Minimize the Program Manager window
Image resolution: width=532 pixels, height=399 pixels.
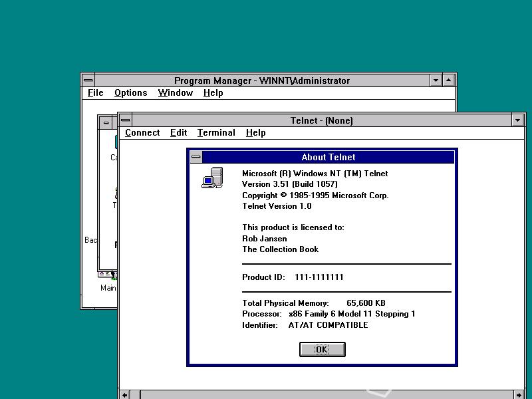[436, 80]
